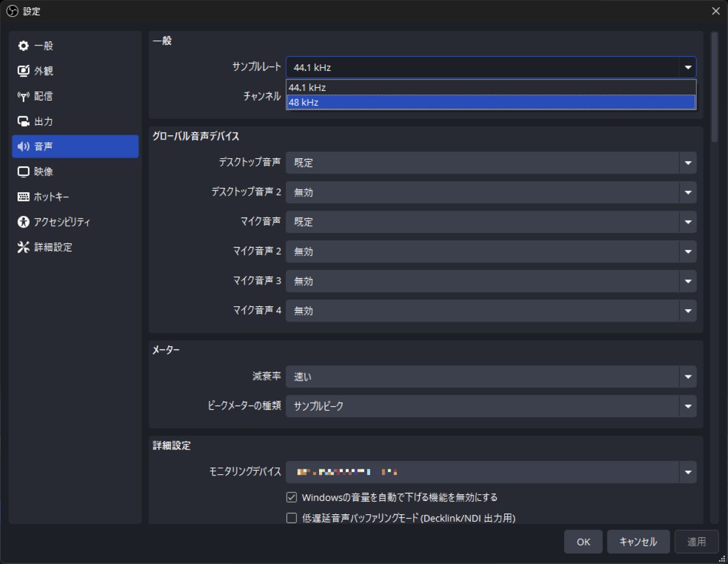The width and height of the screenshot is (728, 564).
Task: Open the 出力 output settings icon
Action: click(24, 121)
